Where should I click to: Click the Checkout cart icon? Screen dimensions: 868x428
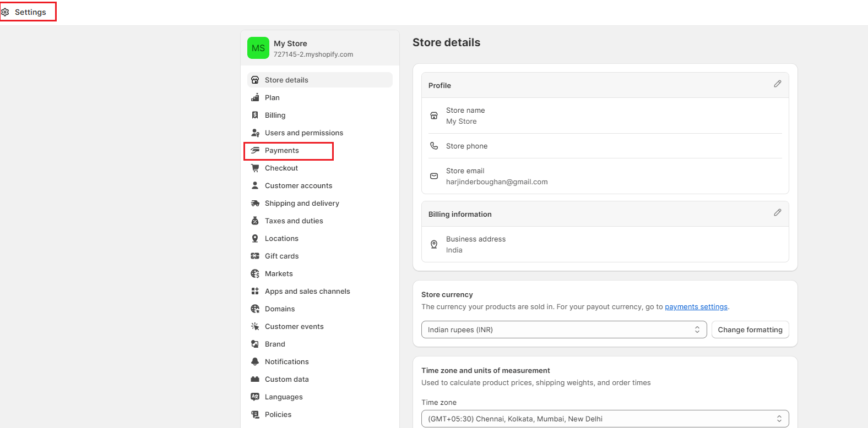[x=255, y=168]
